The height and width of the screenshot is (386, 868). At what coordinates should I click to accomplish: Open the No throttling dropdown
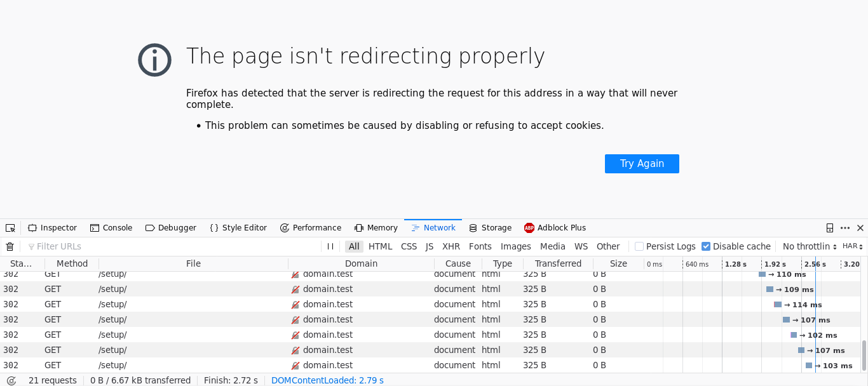point(808,246)
